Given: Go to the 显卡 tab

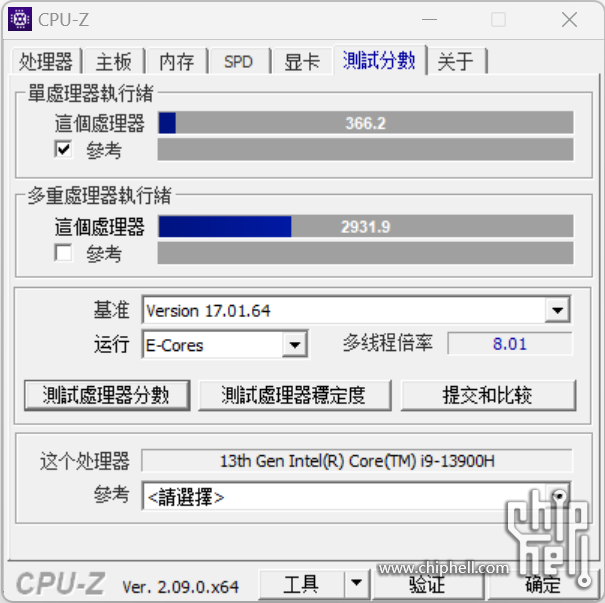Looking at the screenshot, I should (x=302, y=61).
